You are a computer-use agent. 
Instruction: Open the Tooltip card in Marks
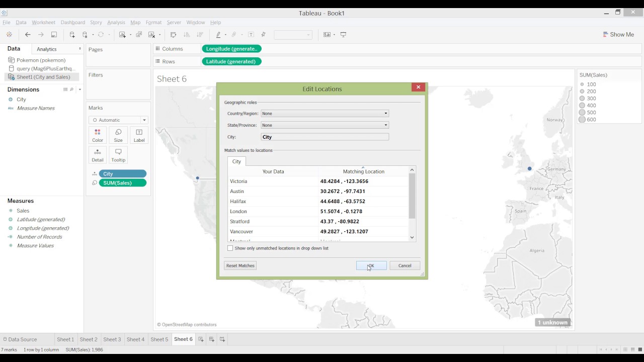pyautogui.click(x=118, y=155)
